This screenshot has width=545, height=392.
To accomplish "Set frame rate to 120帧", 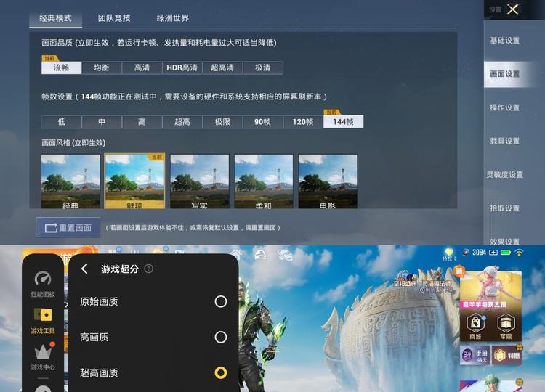I will (303, 122).
